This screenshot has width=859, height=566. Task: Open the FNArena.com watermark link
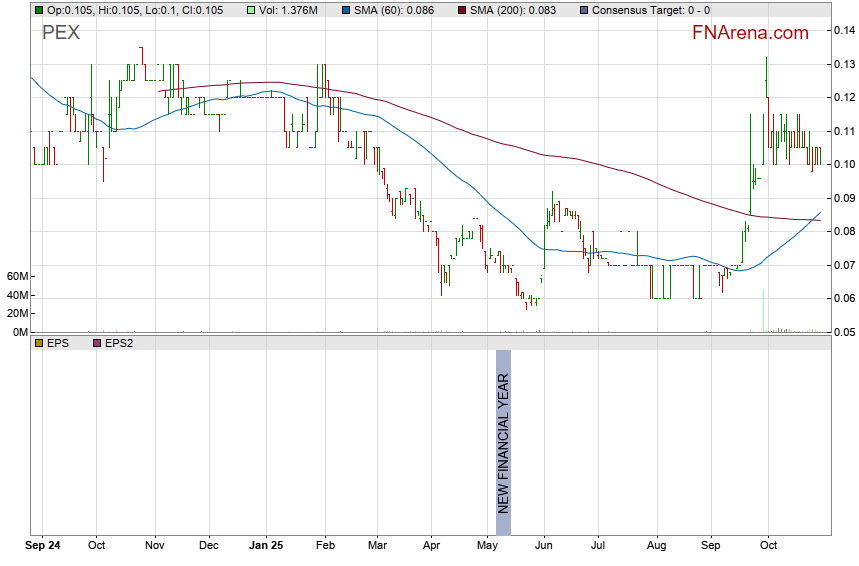coord(750,33)
